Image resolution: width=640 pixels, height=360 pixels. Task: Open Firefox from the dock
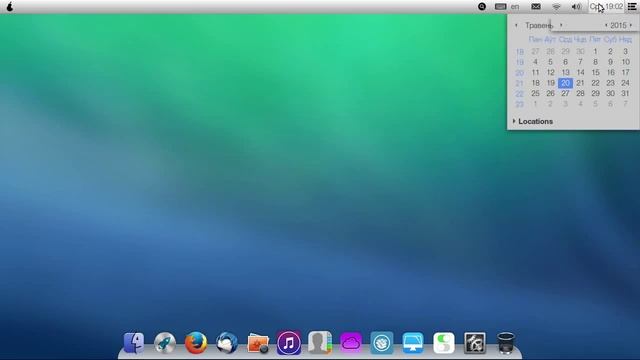point(196,343)
